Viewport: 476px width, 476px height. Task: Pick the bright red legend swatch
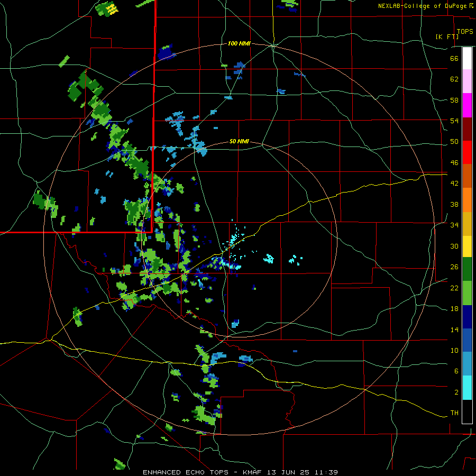[467, 152]
